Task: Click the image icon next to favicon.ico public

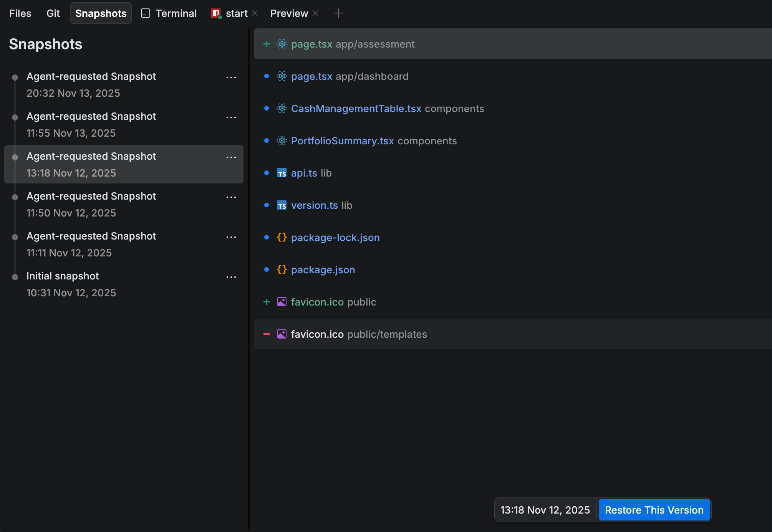Action: [x=282, y=302]
